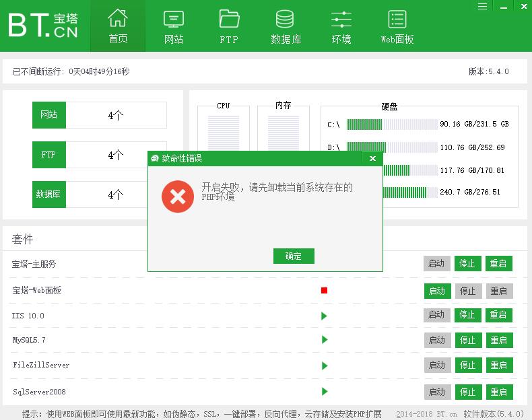Close the 致命性错误 dialog with X
The height and width of the screenshot is (420, 532).
(x=372, y=158)
